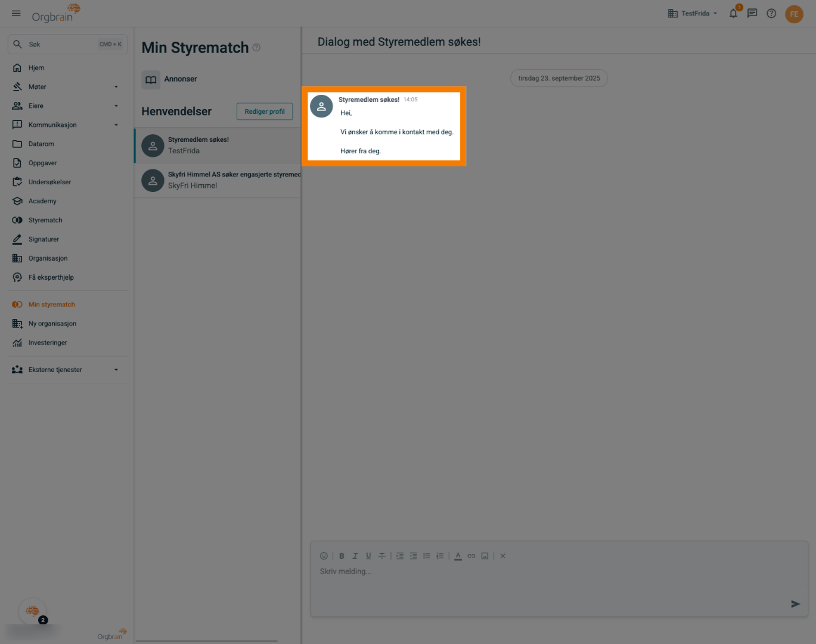Toggle bold formatting
Screen dimensions: 816x644
342,556
